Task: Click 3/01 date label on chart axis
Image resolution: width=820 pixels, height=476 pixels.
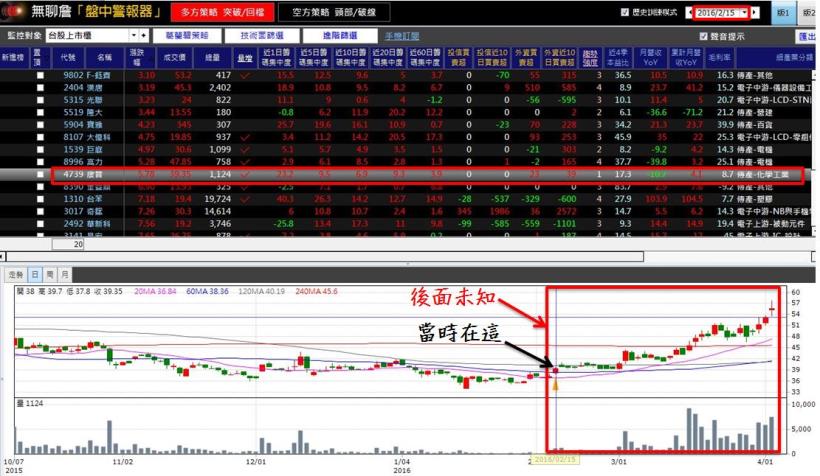Action: click(619, 462)
